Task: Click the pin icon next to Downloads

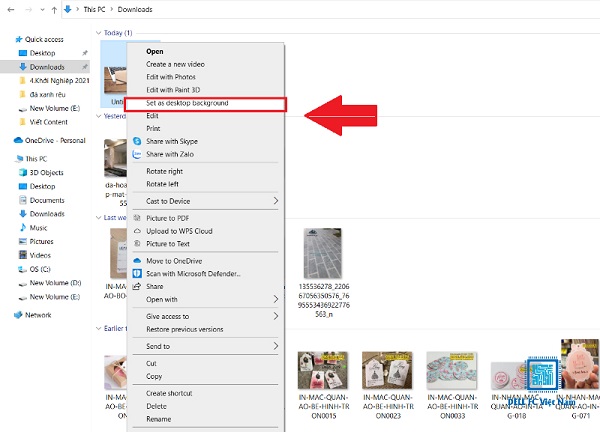Action: click(85, 67)
